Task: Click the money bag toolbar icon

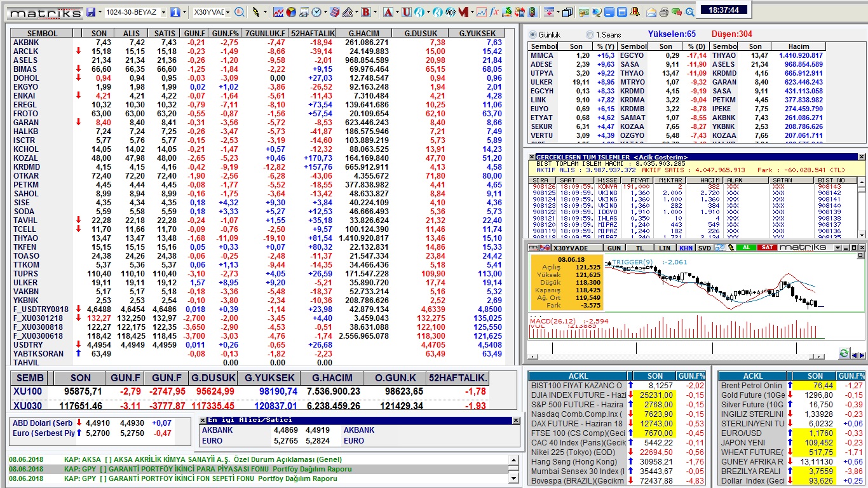Action: (x=508, y=12)
